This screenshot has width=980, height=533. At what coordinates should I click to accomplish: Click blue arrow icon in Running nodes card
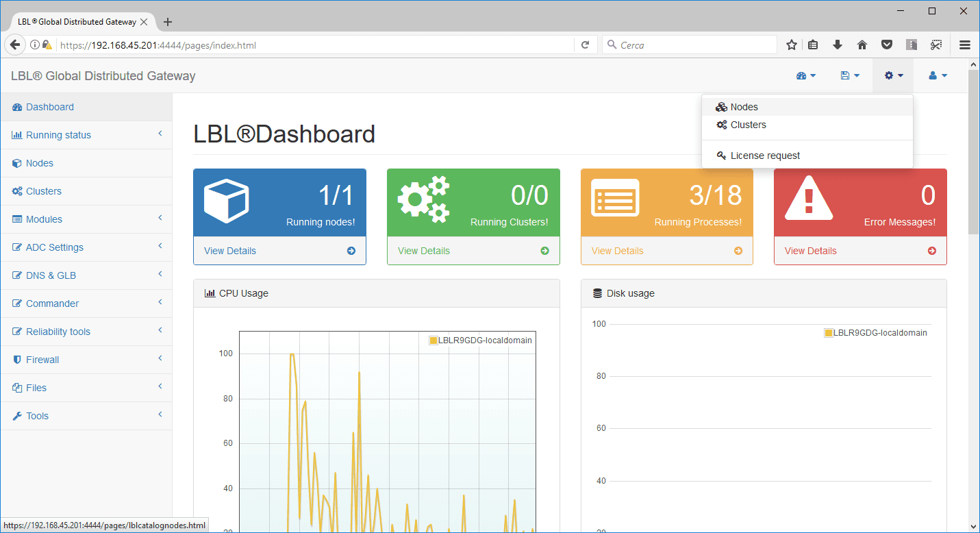click(351, 251)
